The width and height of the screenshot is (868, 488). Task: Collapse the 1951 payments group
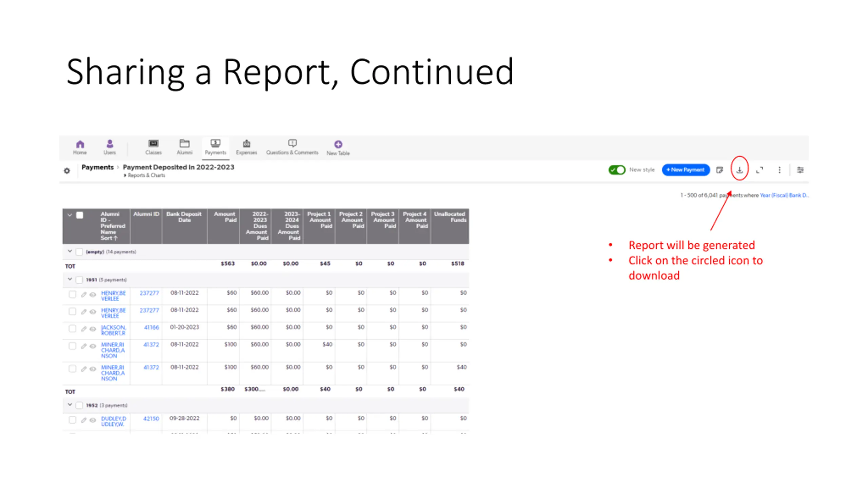pos(70,279)
